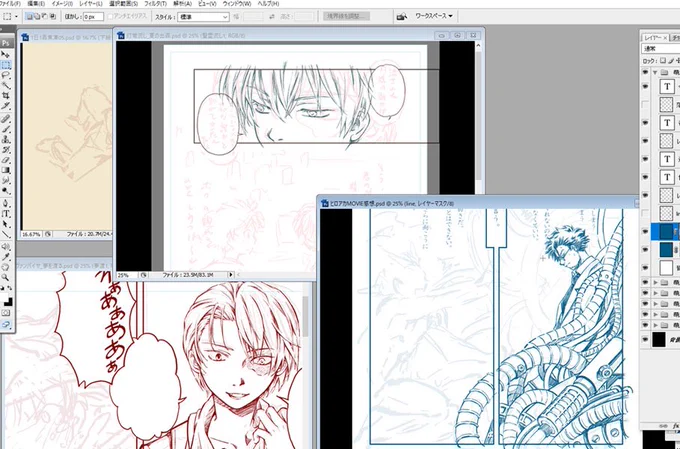Collapse the expanded top layer group

click(x=655, y=72)
